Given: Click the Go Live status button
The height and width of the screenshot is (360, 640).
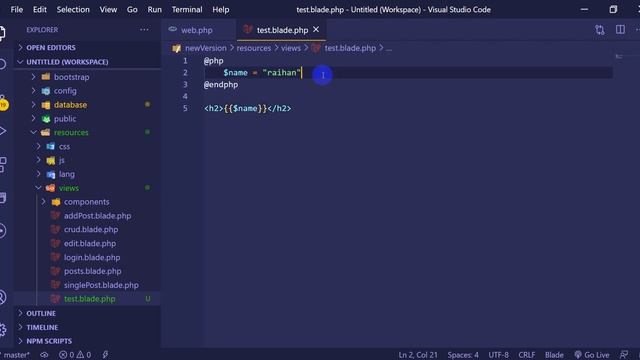Looking at the screenshot, I should coord(591,355).
